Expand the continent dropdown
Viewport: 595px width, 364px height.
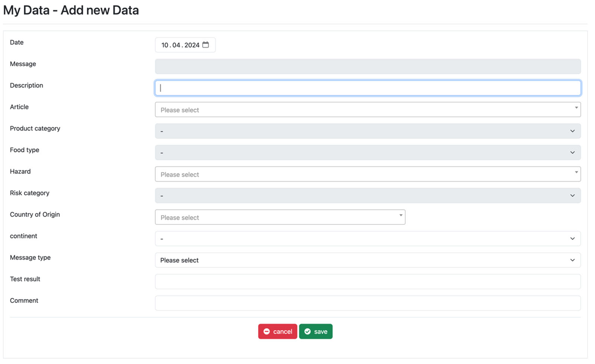[367, 238]
